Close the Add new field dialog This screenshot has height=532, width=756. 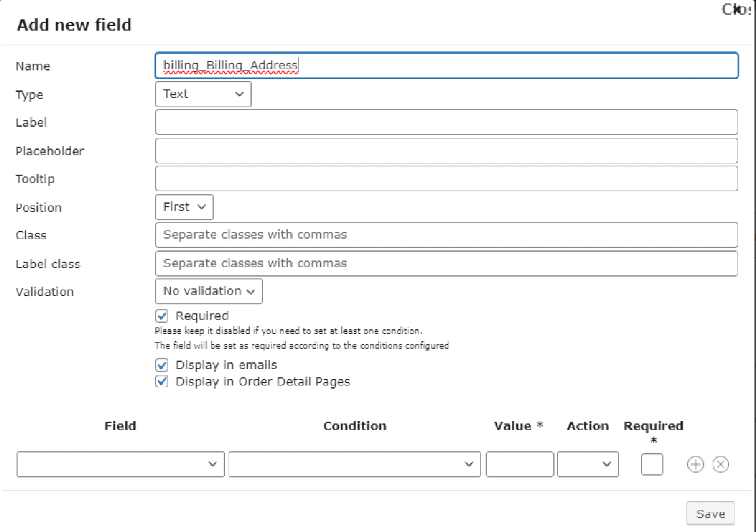pos(737,9)
